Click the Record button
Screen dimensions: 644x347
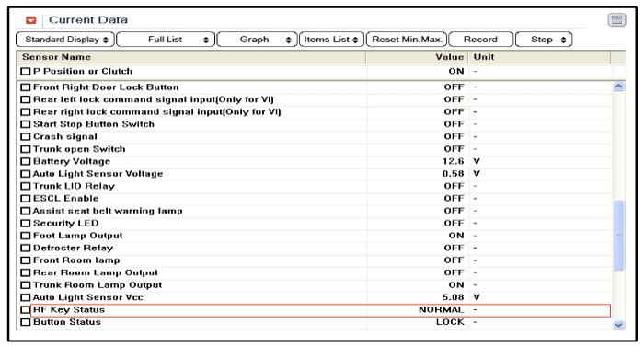[480, 40]
